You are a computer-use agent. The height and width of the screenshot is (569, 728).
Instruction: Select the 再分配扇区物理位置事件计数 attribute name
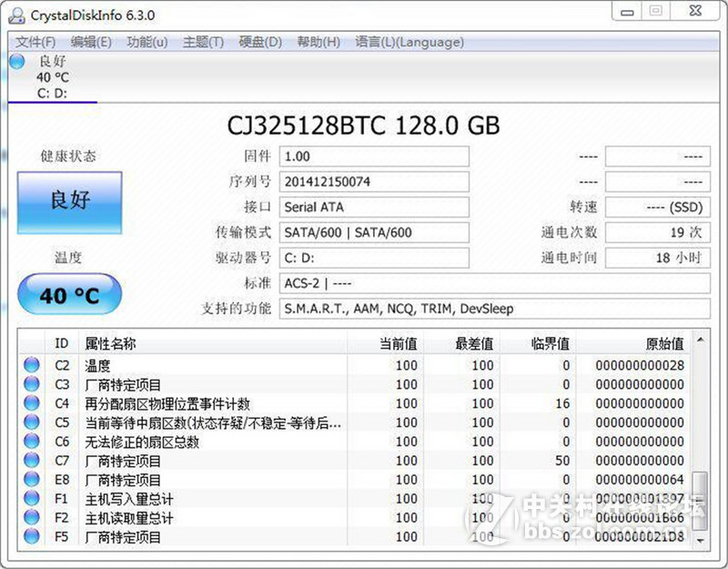coord(167,403)
